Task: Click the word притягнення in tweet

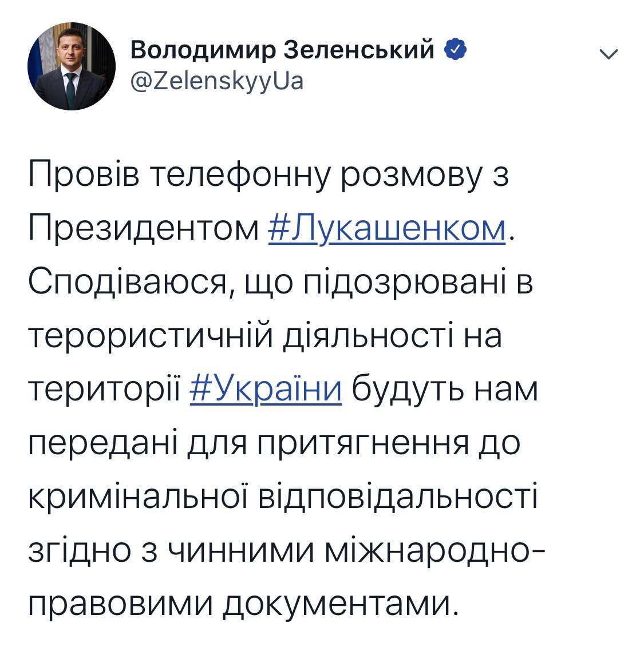Action: point(363,443)
